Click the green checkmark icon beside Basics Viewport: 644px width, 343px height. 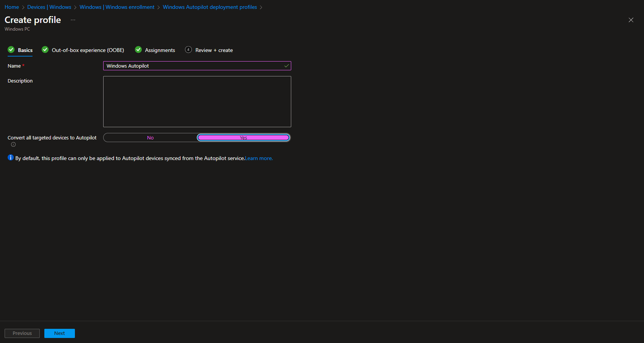pyautogui.click(x=11, y=49)
